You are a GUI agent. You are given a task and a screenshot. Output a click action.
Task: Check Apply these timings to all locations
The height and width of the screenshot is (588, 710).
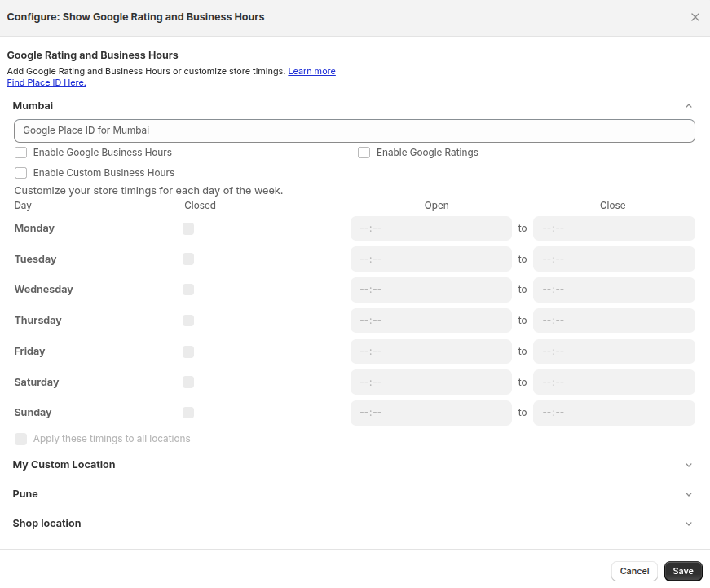click(21, 439)
